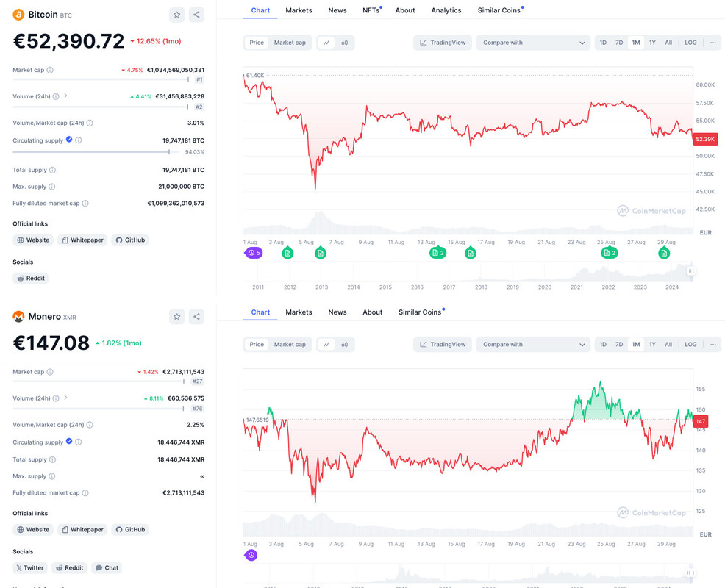Screen dimensions: 725x588
Task: Share the Monero page
Action: tap(196, 317)
